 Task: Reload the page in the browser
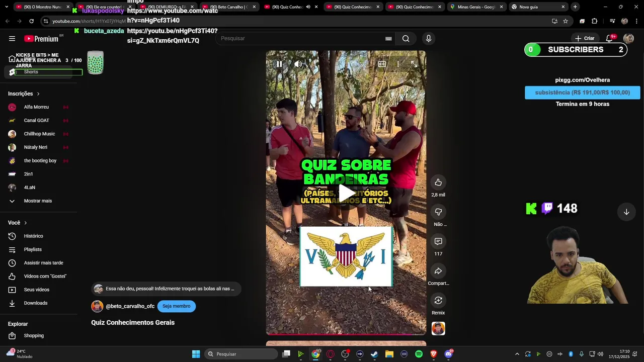[31, 21]
